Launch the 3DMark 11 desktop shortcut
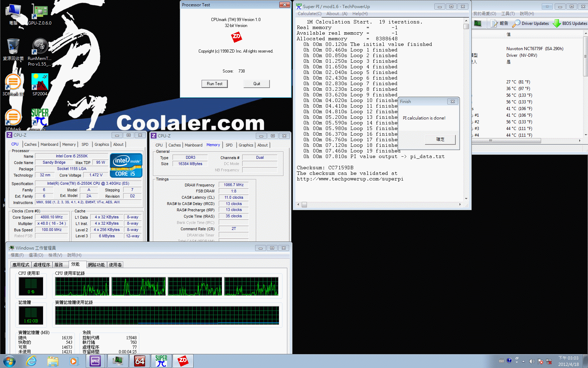 pos(13,84)
